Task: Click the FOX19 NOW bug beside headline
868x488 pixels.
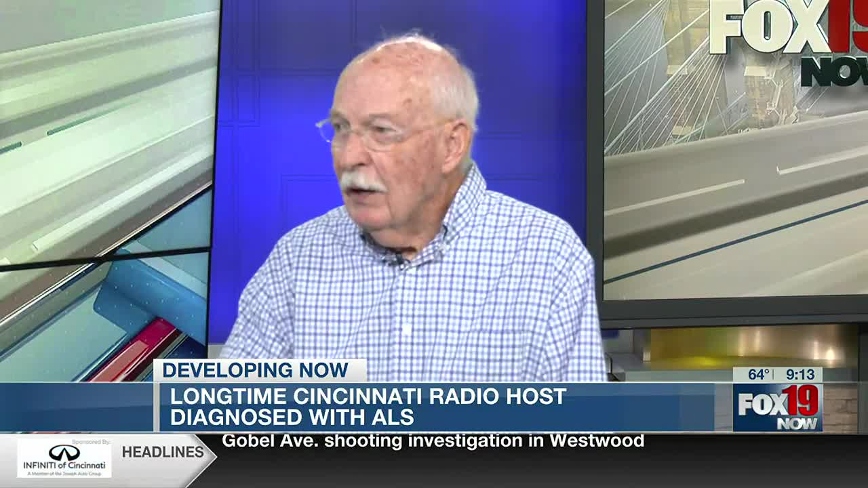Action: (778, 407)
